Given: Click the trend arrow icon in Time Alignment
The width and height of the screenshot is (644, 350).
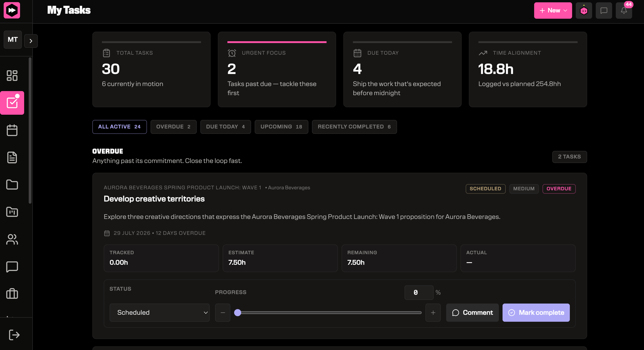Looking at the screenshot, I should (x=483, y=53).
